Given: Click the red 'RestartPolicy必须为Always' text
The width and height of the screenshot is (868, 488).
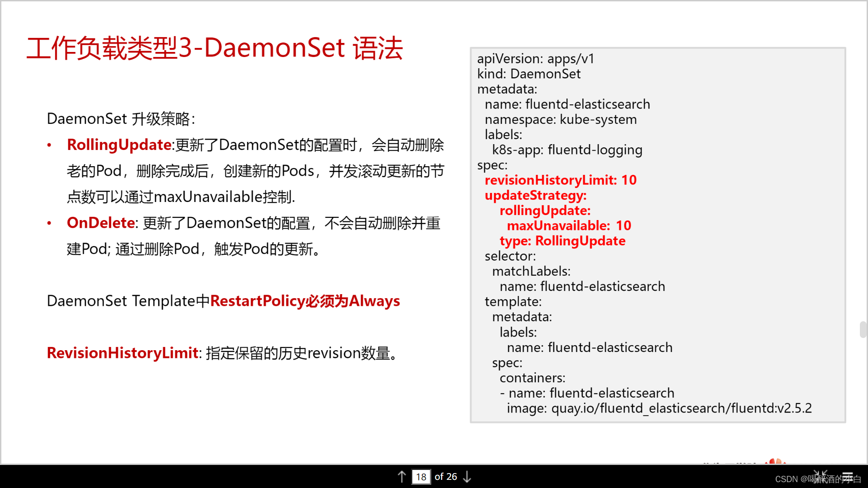Looking at the screenshot, I should pos(305,301).
